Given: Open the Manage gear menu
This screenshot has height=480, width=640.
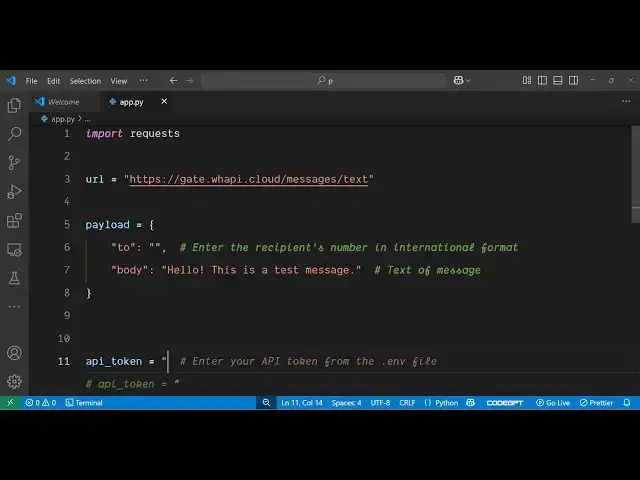Looking at the screenshot, I should click(14, 381).
